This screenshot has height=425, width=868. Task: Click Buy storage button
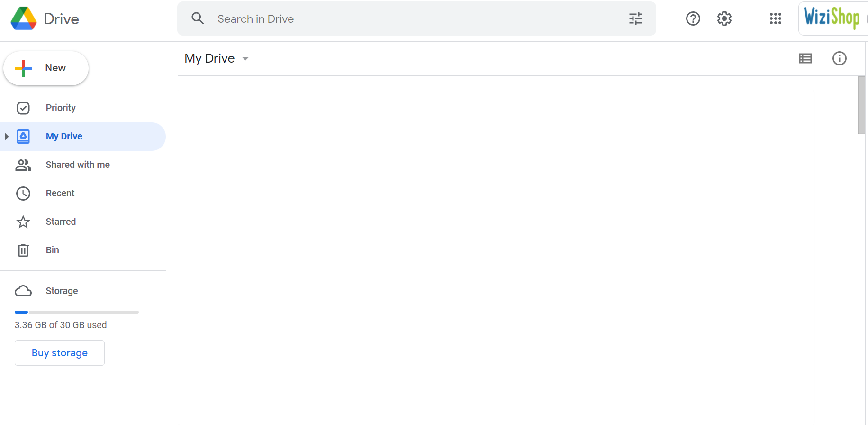point(60,353)
